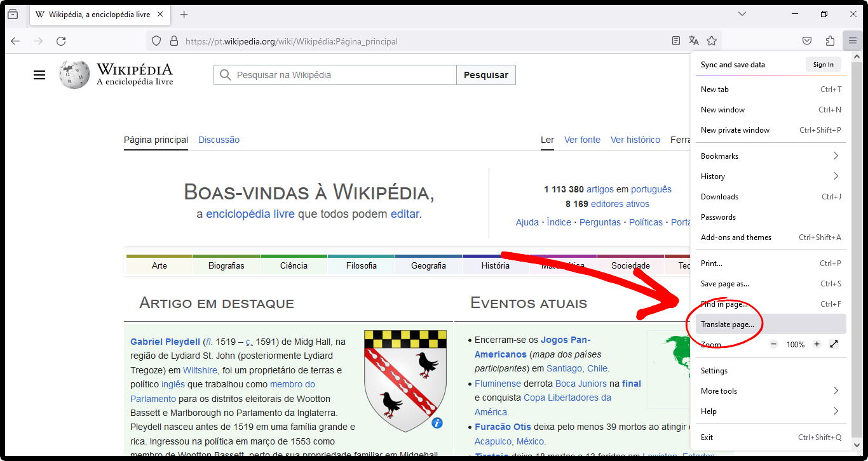The height and width of the screenshot is (461, 868).
Task: Choose Save page as from the menu
Action: coord(771,284)
